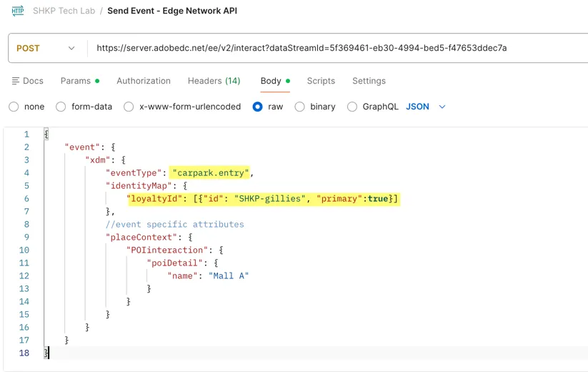Select the GraphQL radio button
The width and height of the screenshot is (588, 372).
[352, 107]
